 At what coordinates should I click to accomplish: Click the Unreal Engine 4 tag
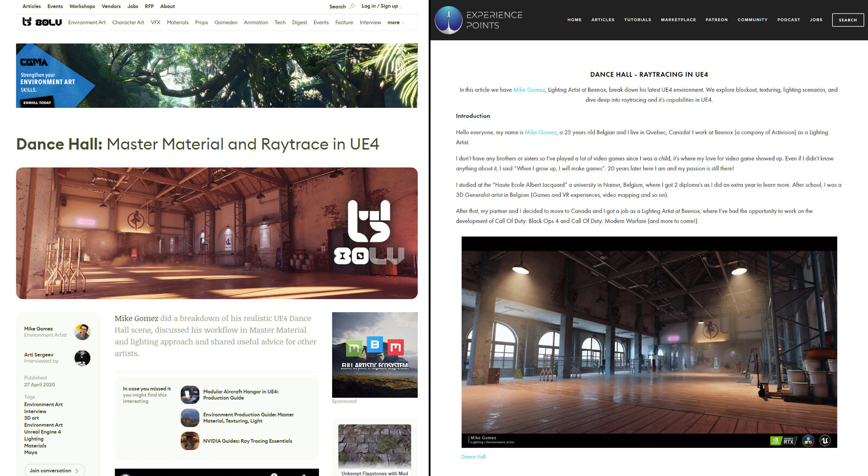42,432
